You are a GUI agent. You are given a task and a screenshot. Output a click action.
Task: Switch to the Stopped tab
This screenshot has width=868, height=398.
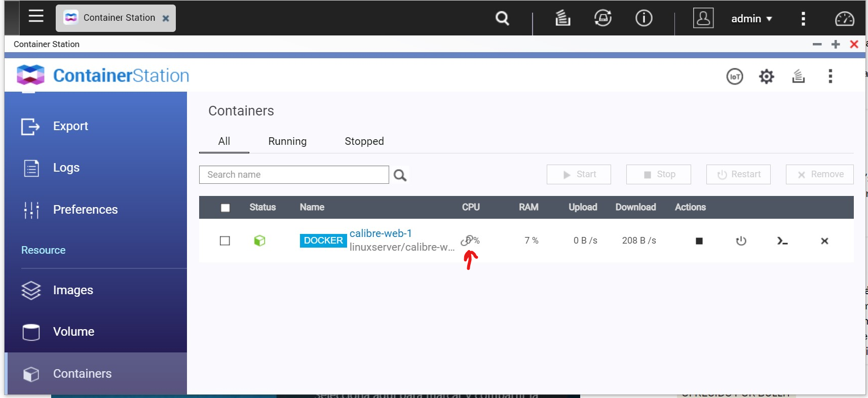[364, 141]
